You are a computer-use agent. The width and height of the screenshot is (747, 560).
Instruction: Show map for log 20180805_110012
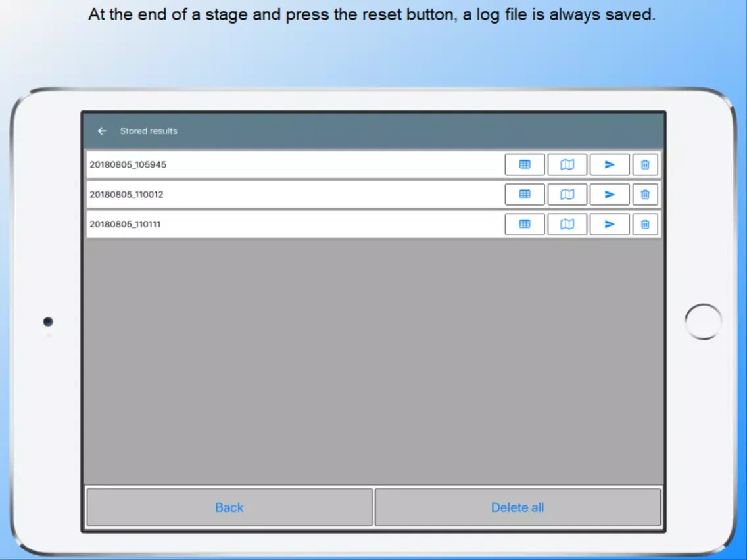567,195
